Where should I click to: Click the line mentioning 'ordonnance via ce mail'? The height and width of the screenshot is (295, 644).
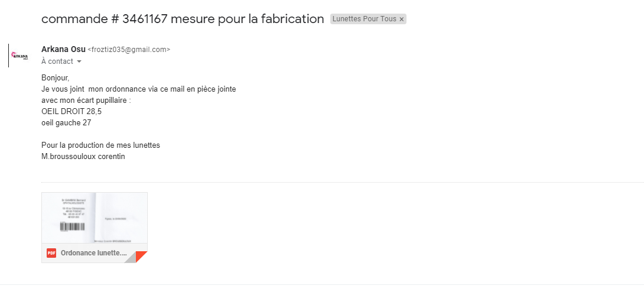[x=139, y=89]
